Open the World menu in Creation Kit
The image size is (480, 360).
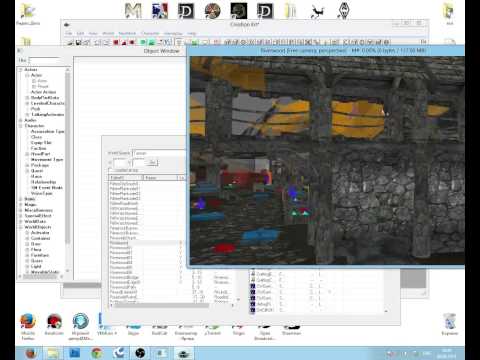[x=108, y=33]
